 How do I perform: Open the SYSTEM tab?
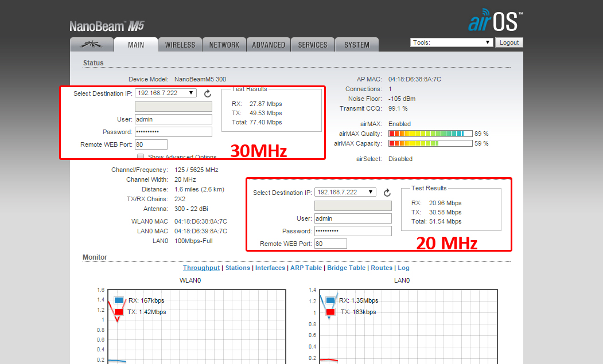pos(357,45)
